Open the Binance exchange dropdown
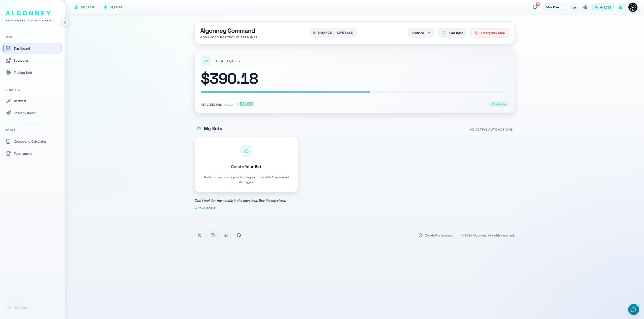Image resolution: width=644 pixels, height=319 pixels. click(x=421, y=33)
